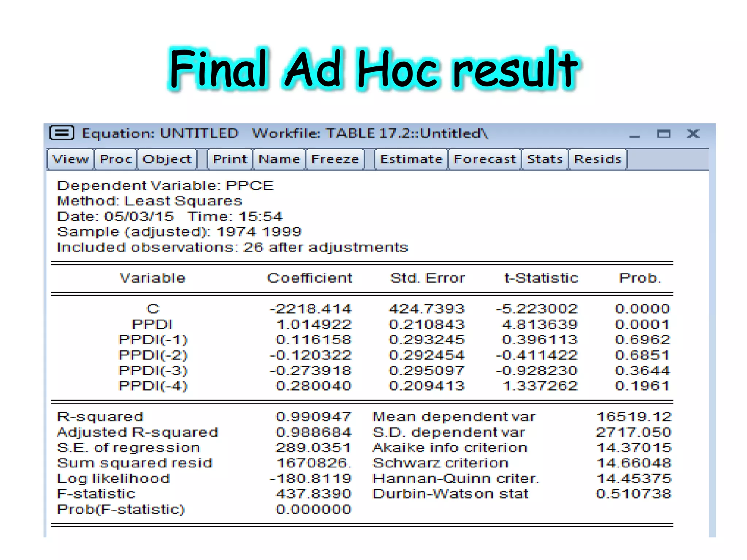The width and height of the screenshot is (747, 560).
Task: Click the window title bar text
Action: click(285, 133)
